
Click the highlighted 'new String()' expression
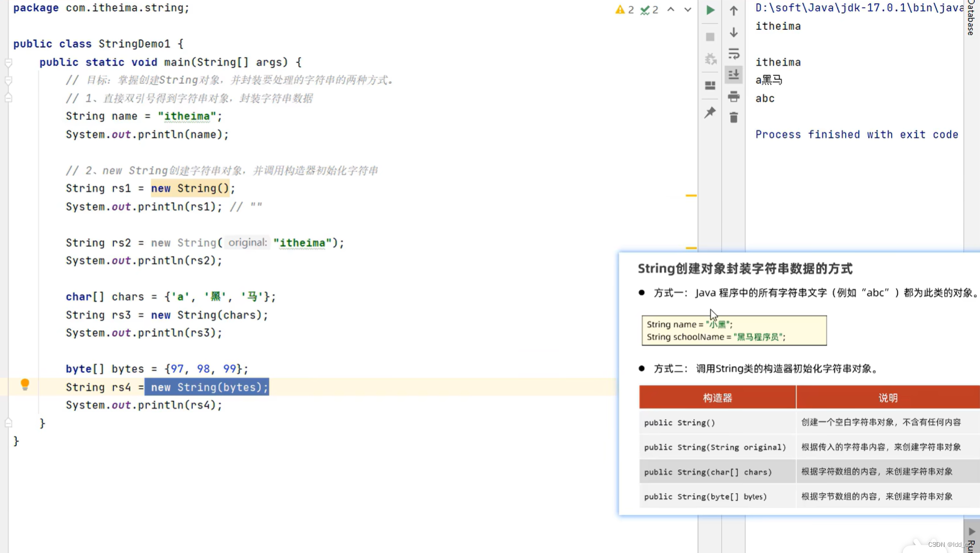[190, 188]
